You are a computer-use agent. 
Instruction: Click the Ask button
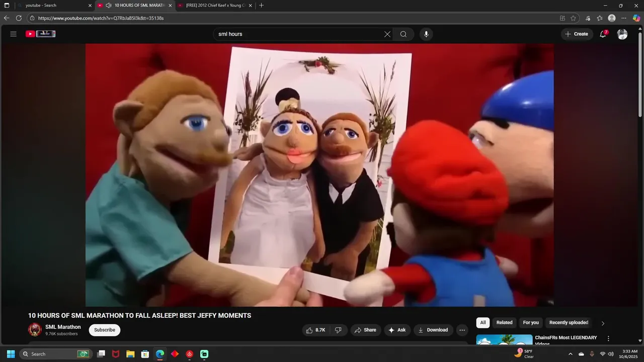pos(397,330)
